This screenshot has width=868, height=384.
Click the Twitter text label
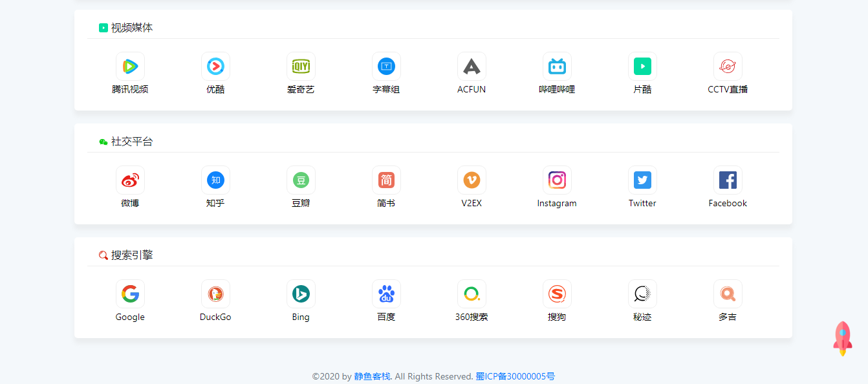click(x=642, y=203)
